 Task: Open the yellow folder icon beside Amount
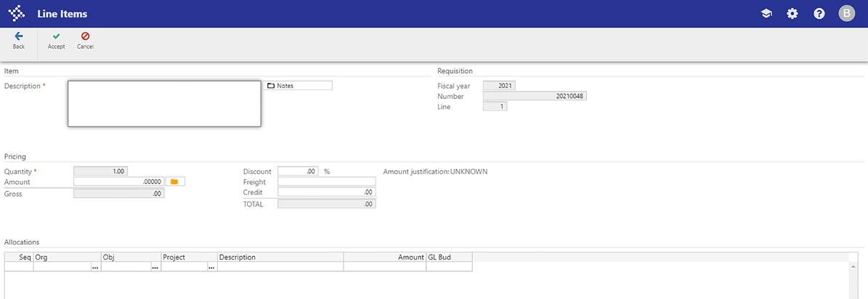tap(175, 181)
